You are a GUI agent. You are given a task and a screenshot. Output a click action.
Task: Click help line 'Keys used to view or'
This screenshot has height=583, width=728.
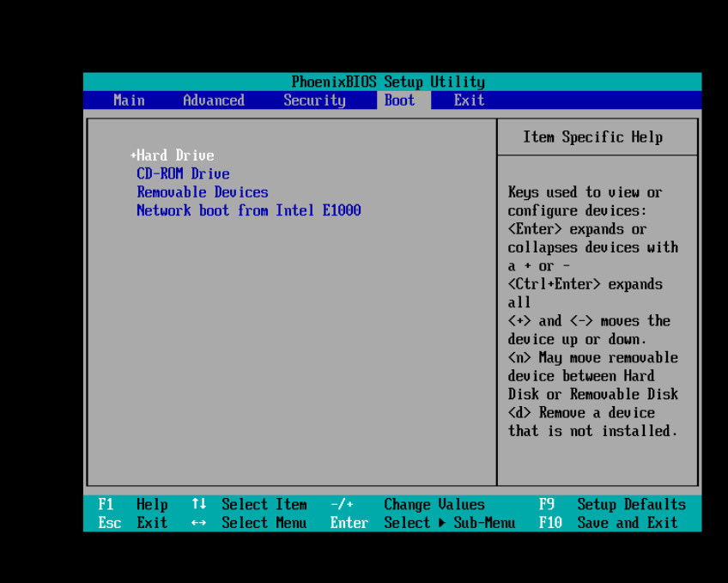click(585, 192)
